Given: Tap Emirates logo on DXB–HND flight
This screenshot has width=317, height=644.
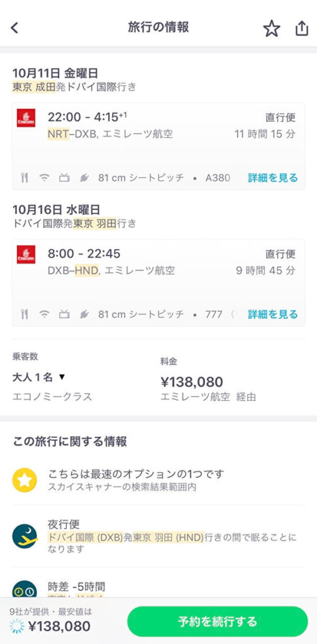Looking at the screenshot, I should [x=26, y=254].
